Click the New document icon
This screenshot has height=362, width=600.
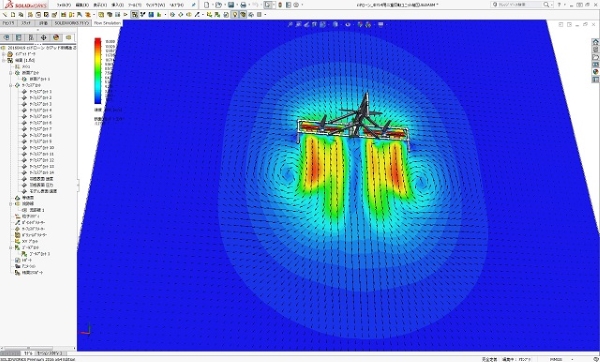tap(207, 5)
